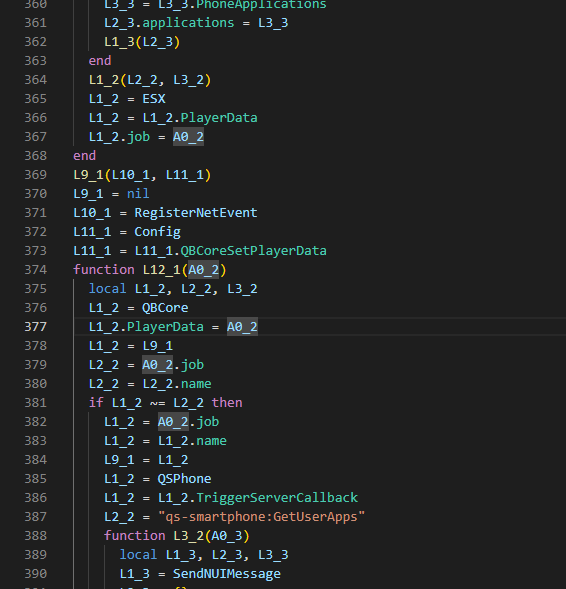Click L9_1 call on line 369

[88, 175]
